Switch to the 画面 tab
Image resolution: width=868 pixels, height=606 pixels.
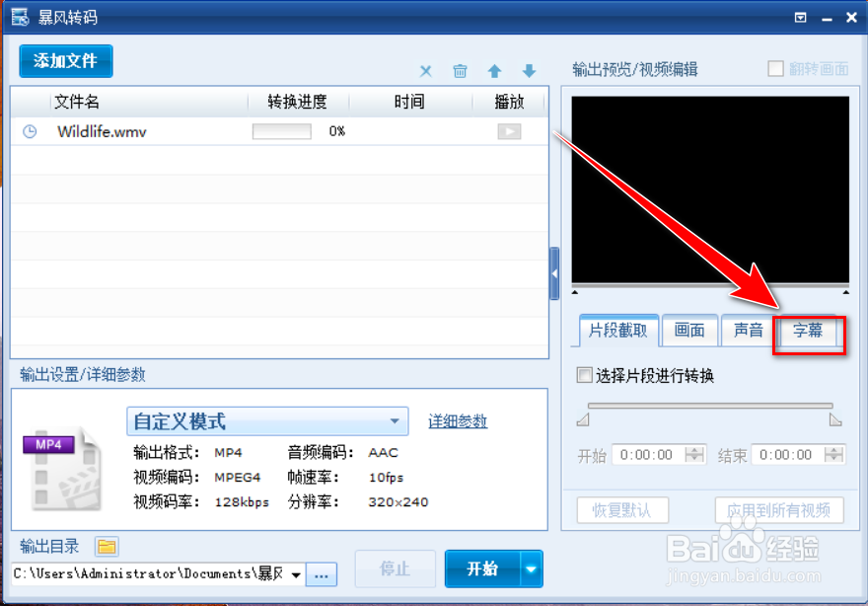click(689, 331)
